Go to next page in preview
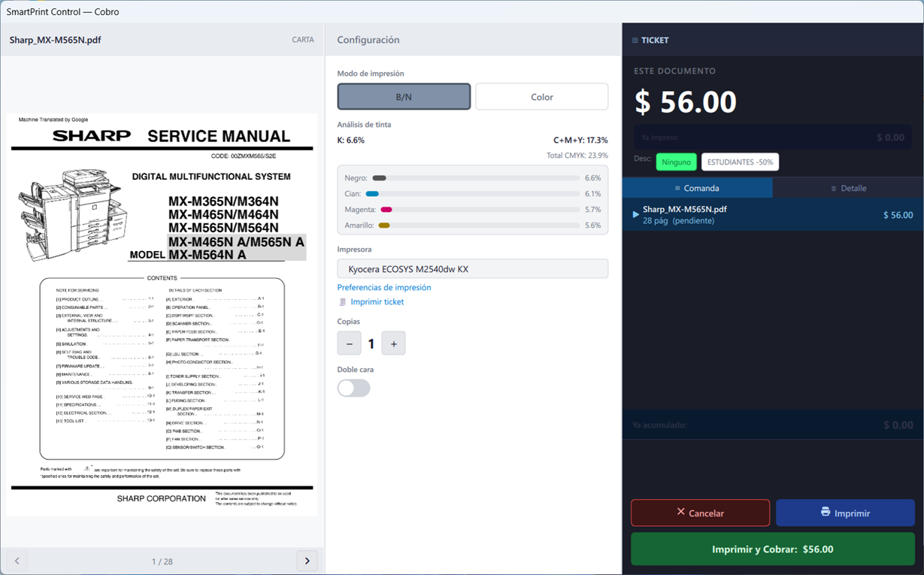The image size is (924, 575). 307,561
